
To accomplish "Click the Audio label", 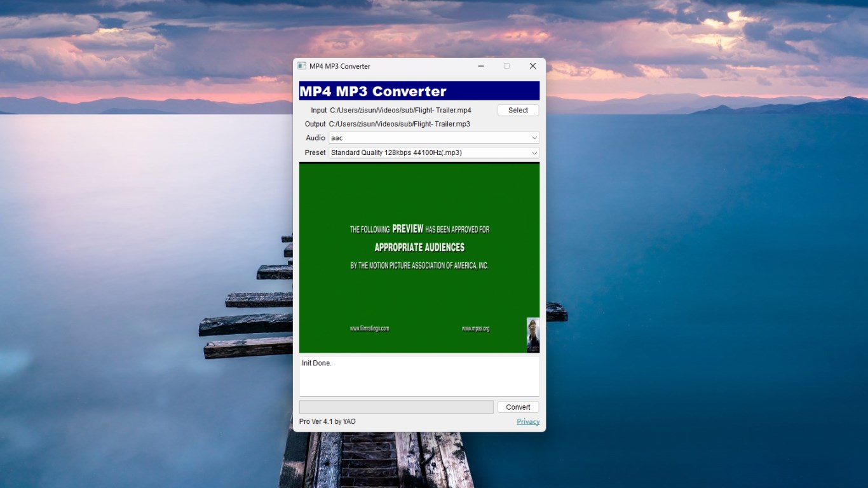I will coord(315,138).
